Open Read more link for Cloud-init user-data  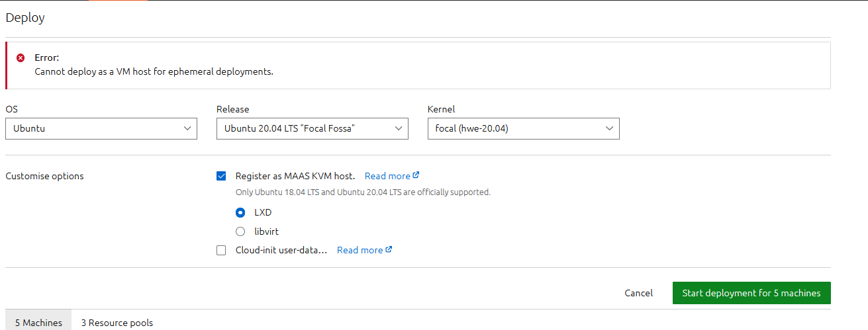click(x=360, y=250)
